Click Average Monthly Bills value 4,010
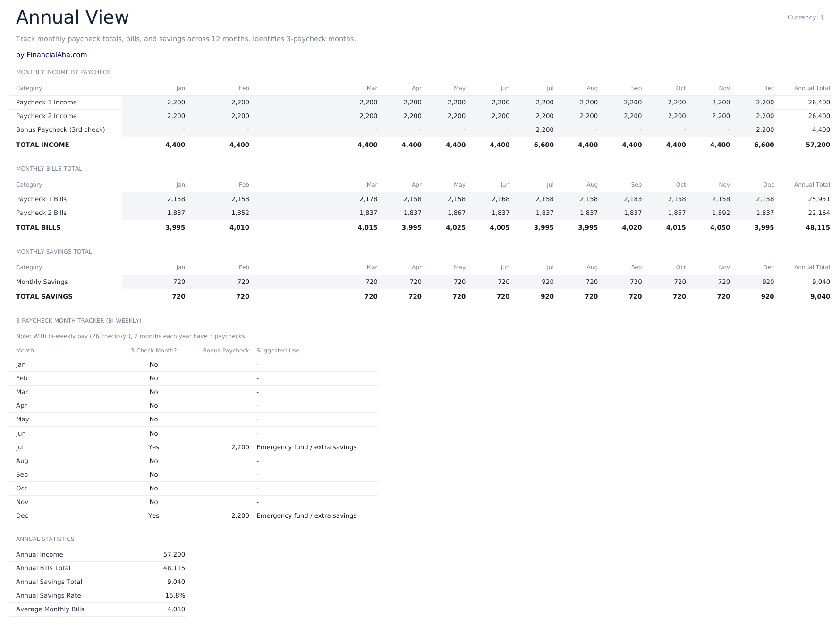The height and width of the screenshot is (626, 840). (x=176, y=609)
